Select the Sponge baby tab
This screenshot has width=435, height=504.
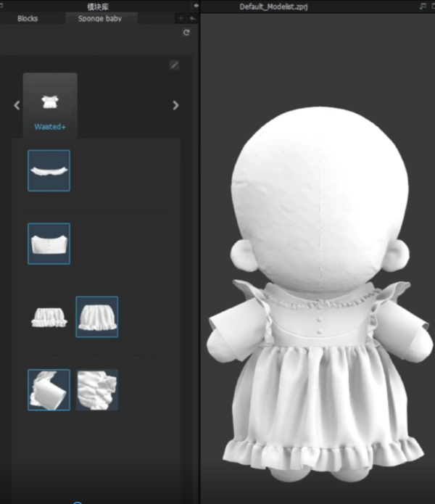(100, 18)
